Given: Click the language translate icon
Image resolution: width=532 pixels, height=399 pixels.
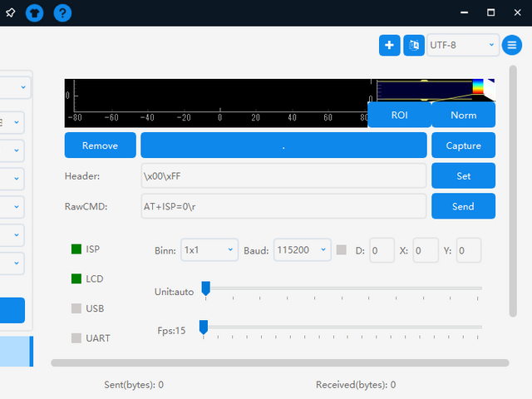Looking at the screenshot, I should [413, 45].
